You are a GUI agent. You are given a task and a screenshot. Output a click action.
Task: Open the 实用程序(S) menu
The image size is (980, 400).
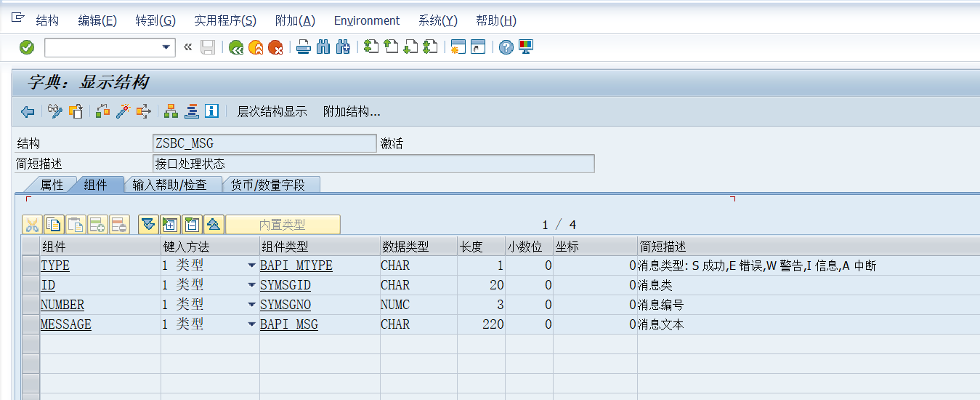click(x=225, y=20)
